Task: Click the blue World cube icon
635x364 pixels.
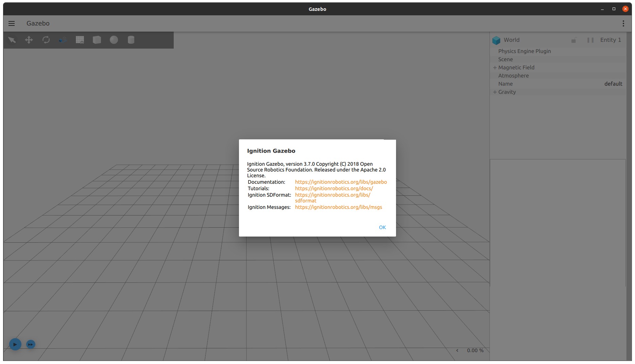Action: [x=496, y=40]
